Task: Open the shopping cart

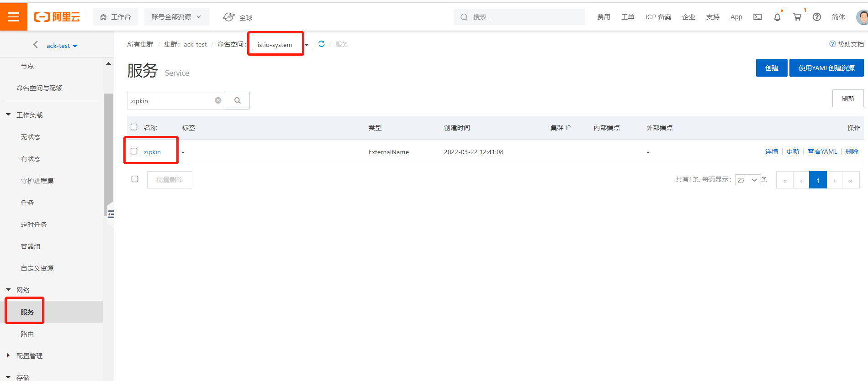Action: [797, 17]
